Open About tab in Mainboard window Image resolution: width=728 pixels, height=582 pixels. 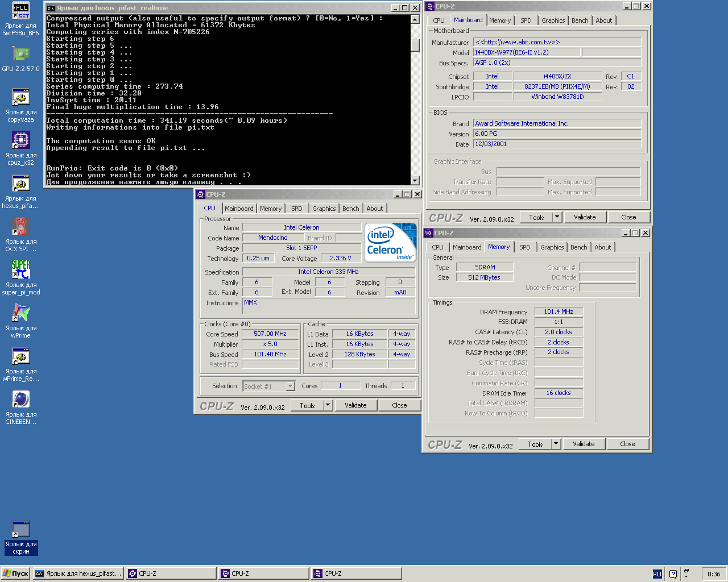(x=604, y=20)
